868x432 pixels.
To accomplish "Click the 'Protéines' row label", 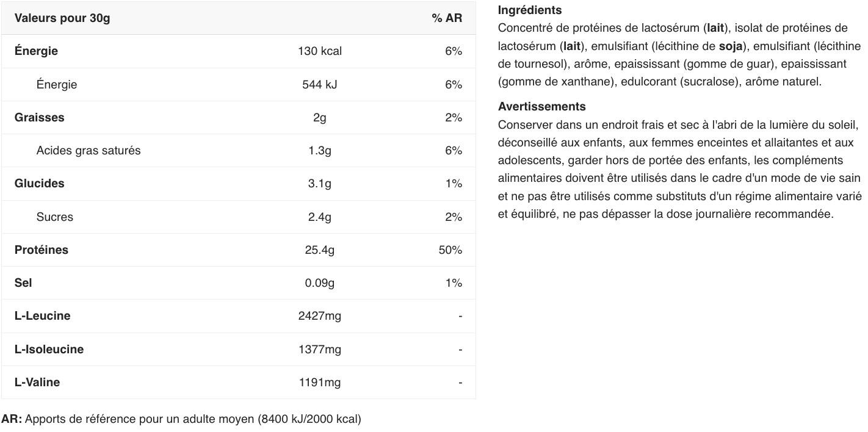I will coord(42,250).
